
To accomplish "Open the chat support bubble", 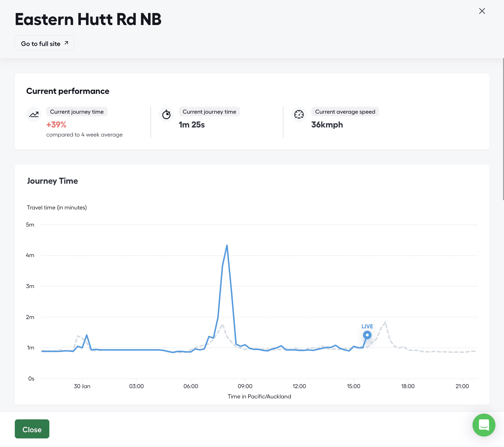I will point(483,425).
